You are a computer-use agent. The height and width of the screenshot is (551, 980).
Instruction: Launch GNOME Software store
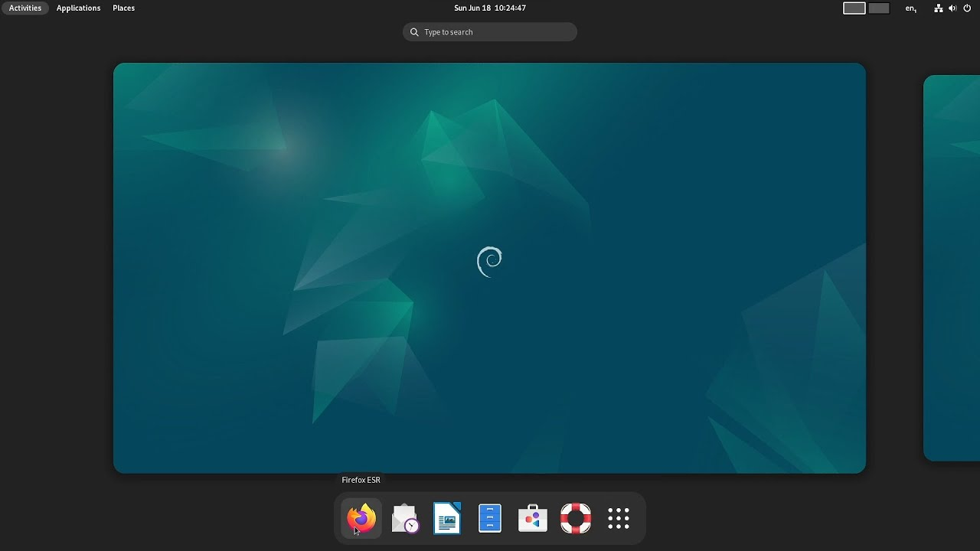pyautogui.click(x=532, y=518)
